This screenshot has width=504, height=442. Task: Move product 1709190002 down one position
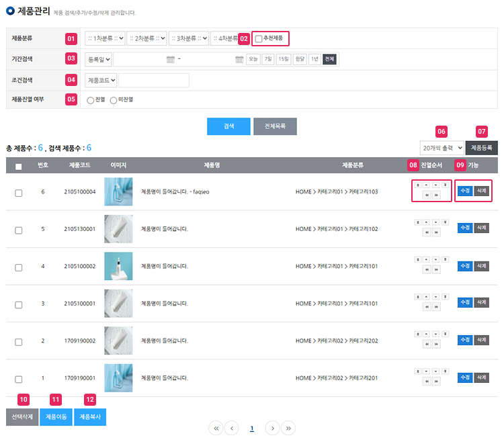click(x=435, y=334)
